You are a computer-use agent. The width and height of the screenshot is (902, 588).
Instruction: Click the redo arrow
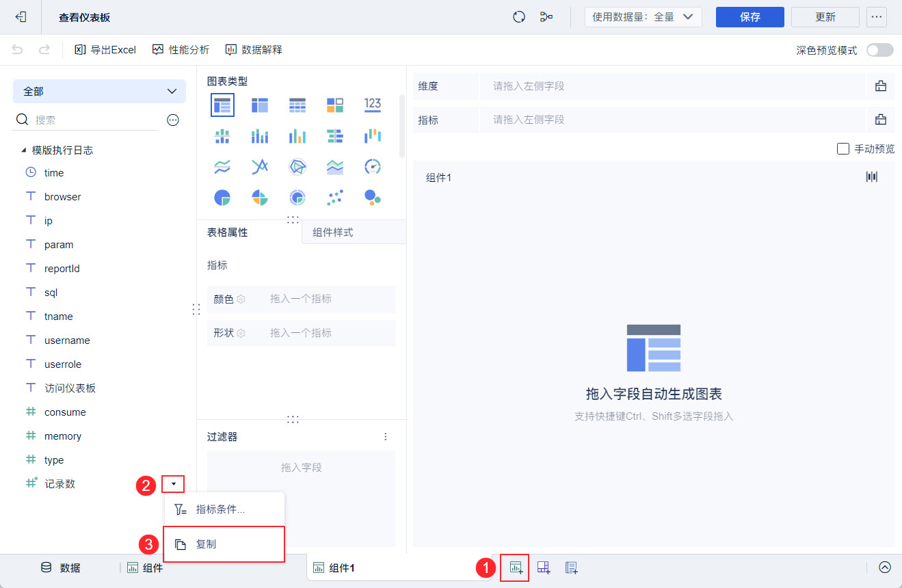[x=44, y=49]
